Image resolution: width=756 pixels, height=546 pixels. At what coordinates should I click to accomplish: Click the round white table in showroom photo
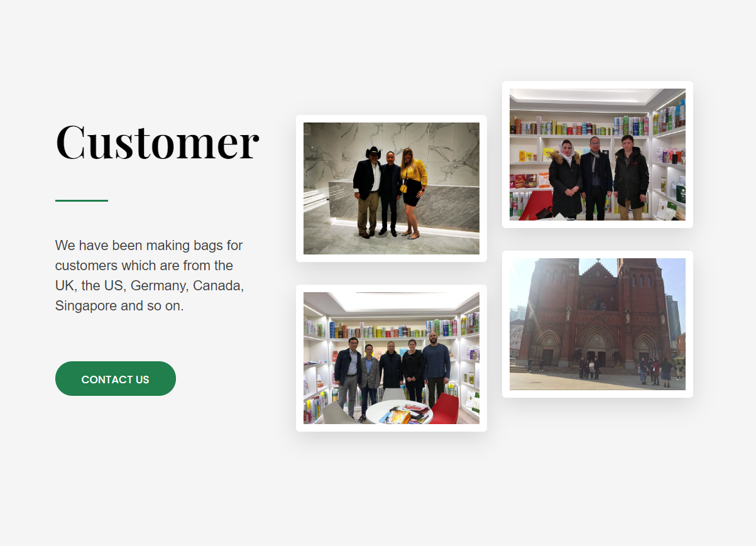click(400, 413)
